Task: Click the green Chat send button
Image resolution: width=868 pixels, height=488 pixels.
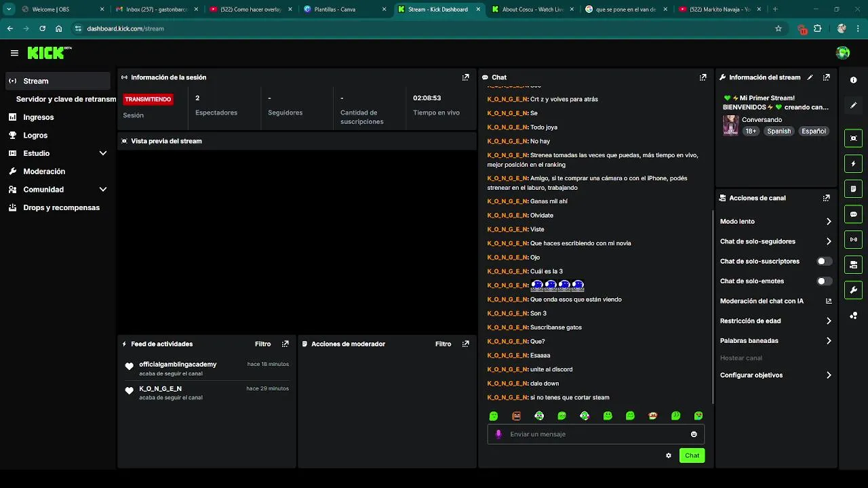Action: 692,455
